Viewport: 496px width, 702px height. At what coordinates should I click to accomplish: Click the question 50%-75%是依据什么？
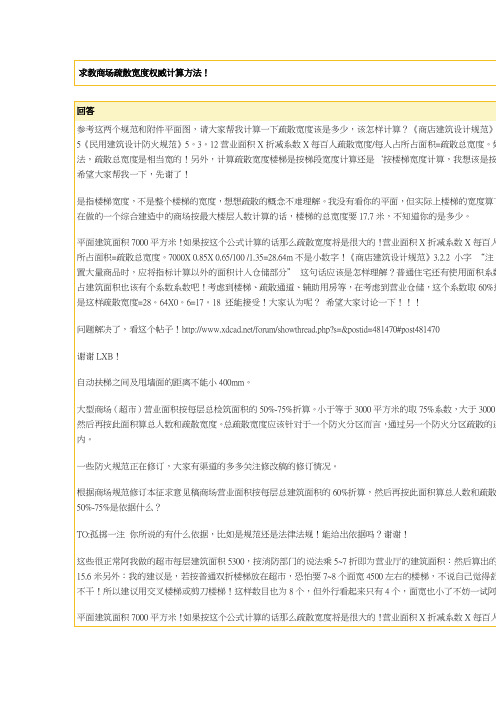point(119,508)
